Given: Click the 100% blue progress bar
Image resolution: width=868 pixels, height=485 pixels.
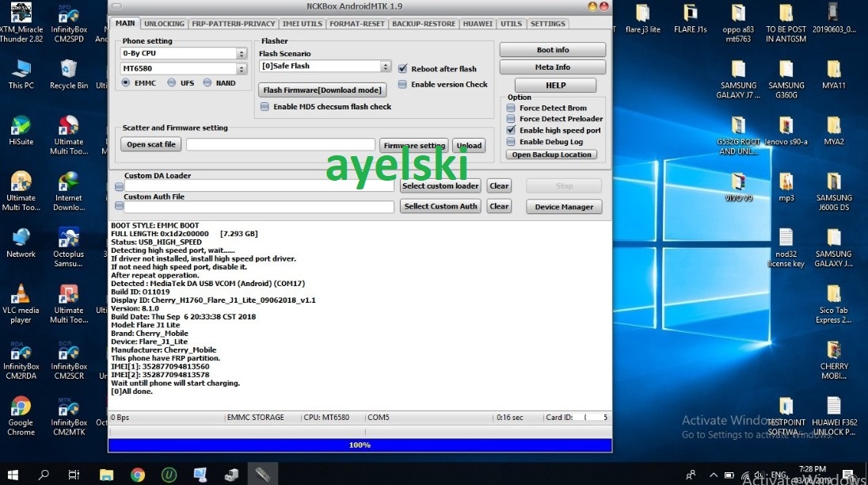Looking at the screenshot, I should click(360, 445).
